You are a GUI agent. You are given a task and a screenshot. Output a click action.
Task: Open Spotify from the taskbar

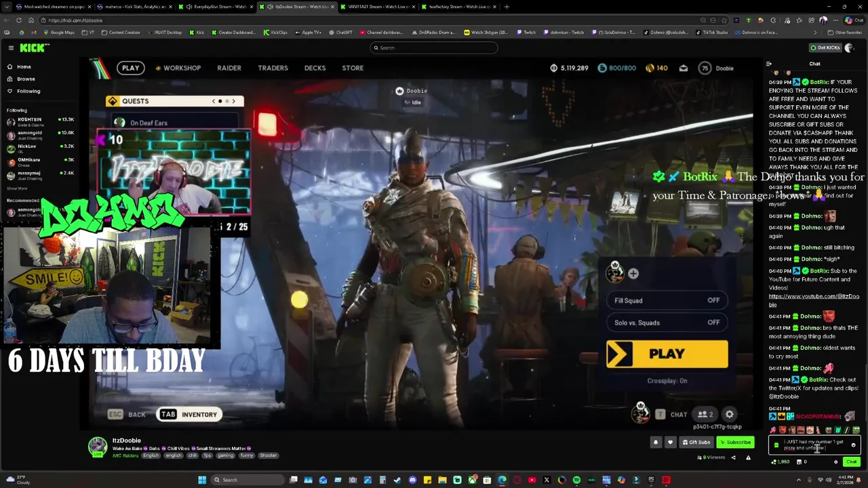[x=576, y=480]
